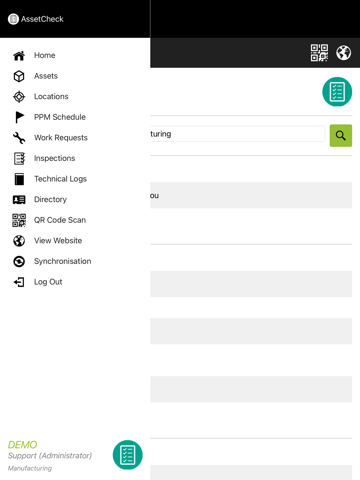Click the Synchronisation circular arrows icon
The height and width of the screenshot is (480, 360).
pos(19,261)
